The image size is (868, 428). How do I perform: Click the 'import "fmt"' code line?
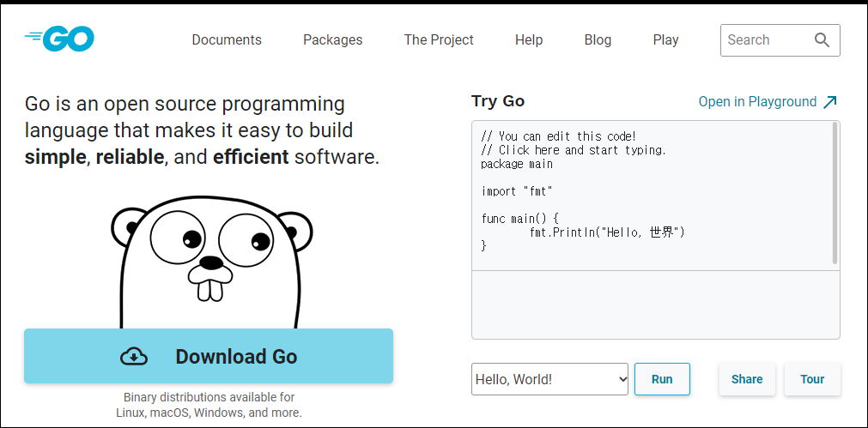[x=517, y=191]
